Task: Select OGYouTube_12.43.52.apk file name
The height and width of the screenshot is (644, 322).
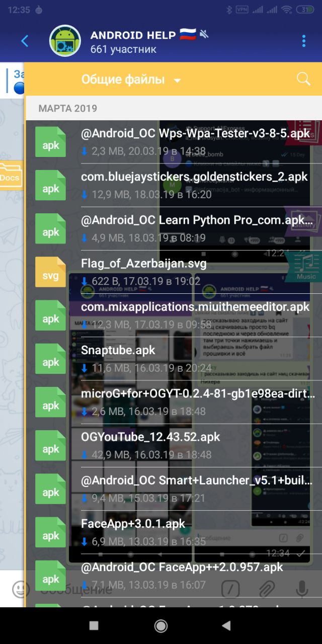Action: [x=150, y=437]
